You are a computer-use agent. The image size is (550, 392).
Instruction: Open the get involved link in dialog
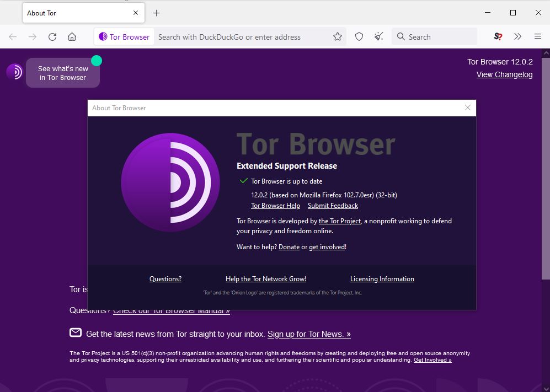[x=327, y=247]
